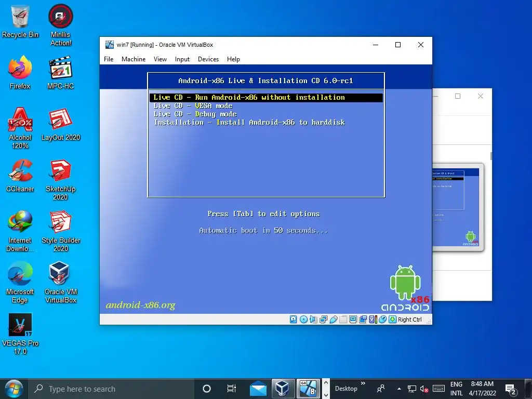
Task: Open the clock showing 8:48 AM
Action: (x=482, y=389)
